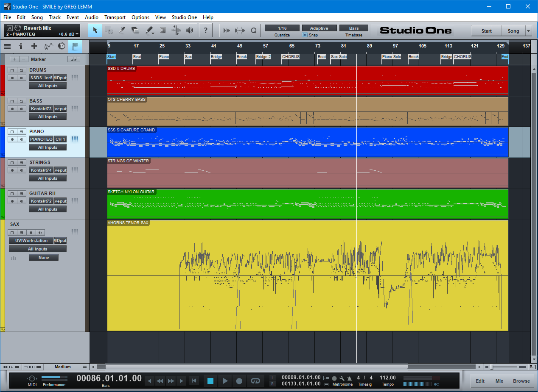Open the 1/16 Quantize dropdown

282,28
